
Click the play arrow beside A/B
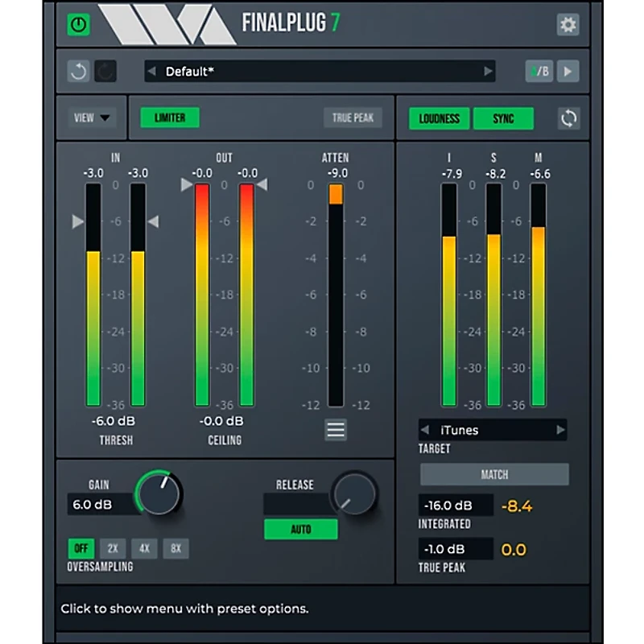[568, 72]
